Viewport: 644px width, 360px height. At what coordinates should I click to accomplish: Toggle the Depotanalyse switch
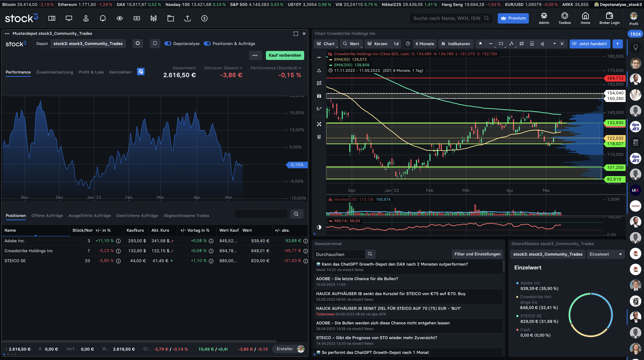click(x=168, y=43)
